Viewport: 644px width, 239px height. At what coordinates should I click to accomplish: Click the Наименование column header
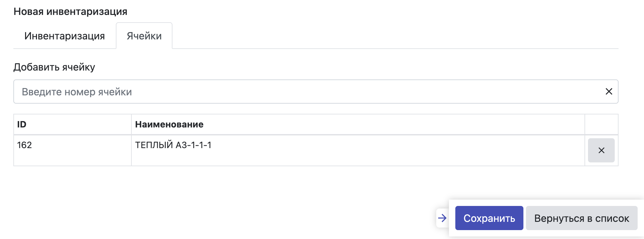(169, 124)
